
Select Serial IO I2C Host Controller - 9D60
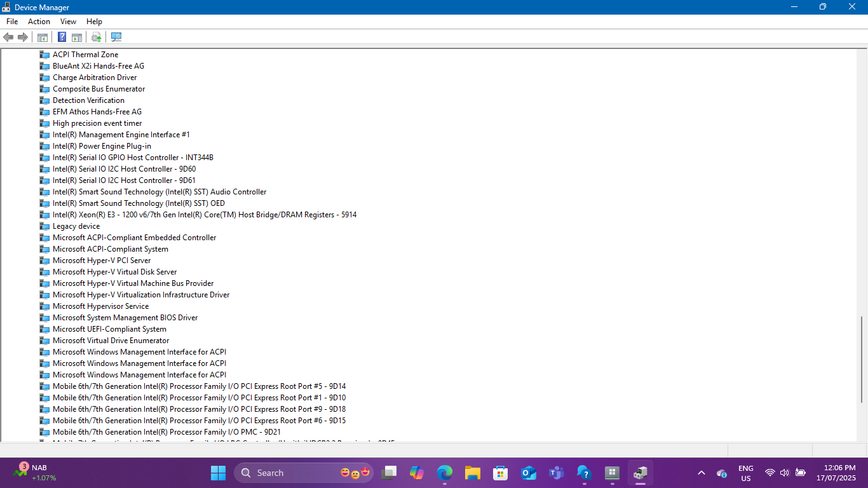point(124,169)
